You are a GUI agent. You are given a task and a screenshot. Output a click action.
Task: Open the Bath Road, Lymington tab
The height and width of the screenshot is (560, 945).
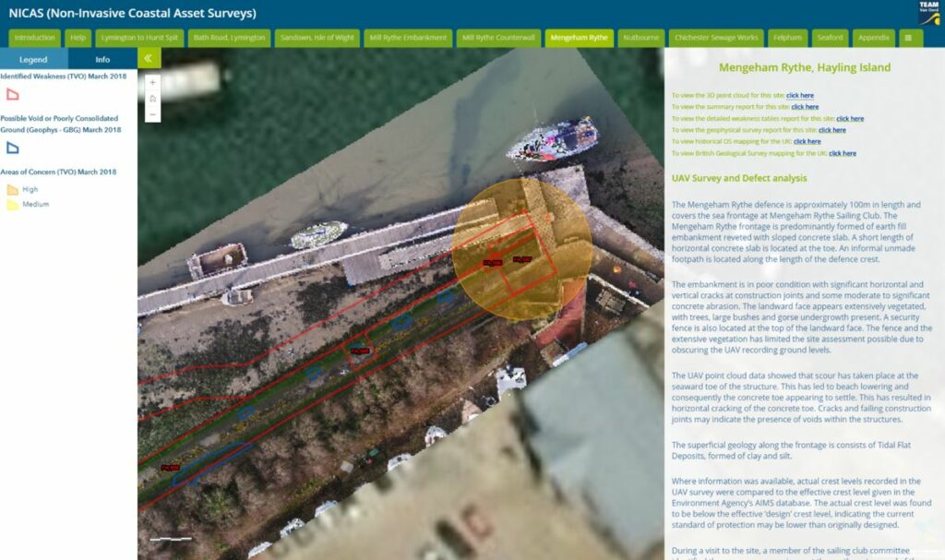pyautogui.click(x=229, y=38)
